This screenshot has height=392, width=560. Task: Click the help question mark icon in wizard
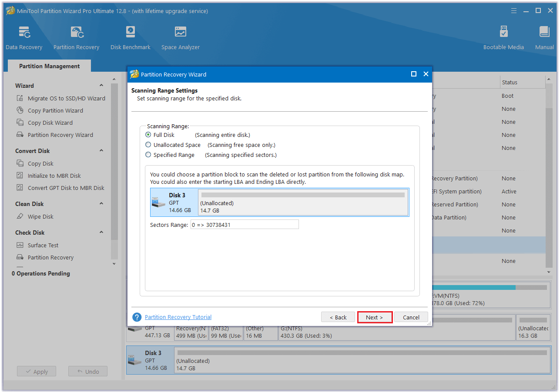point(137,317)
